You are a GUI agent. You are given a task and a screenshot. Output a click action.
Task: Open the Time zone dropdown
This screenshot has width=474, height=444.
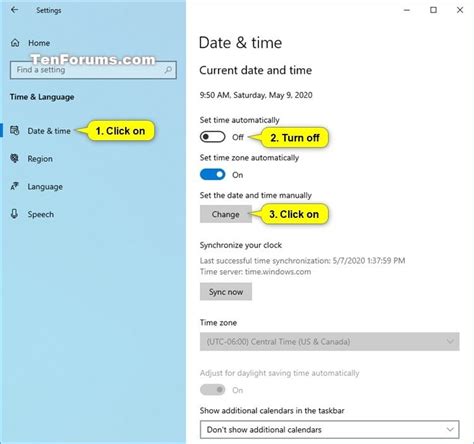[x=330, y=341]
